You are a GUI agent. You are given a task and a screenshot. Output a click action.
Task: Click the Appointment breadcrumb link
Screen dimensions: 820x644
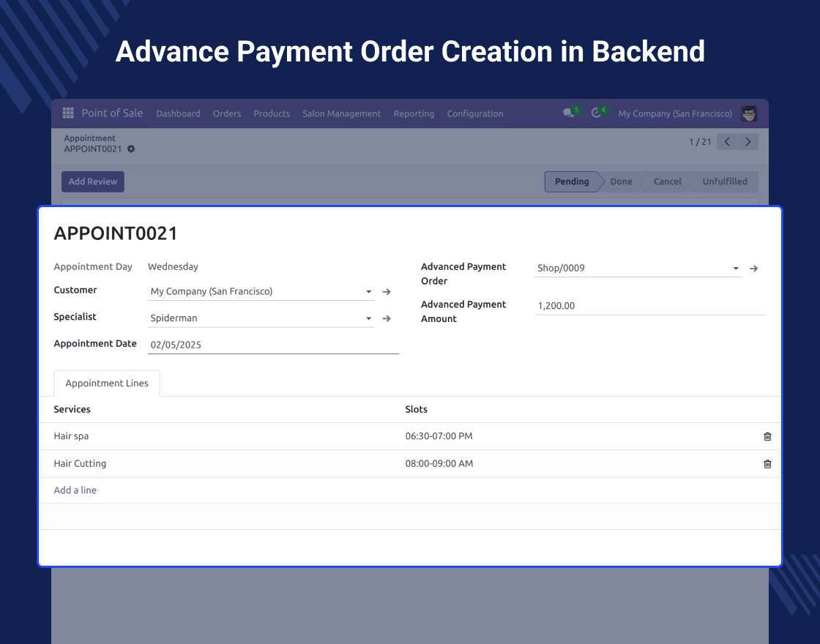click(x=89, y=138)
